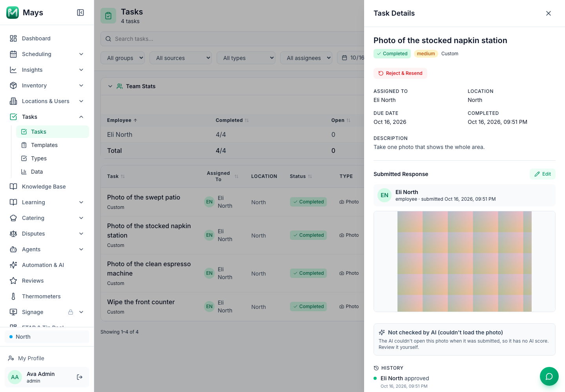Open the All groups dropdown
This screenshot has width=565, height=392.
[123, 58]
